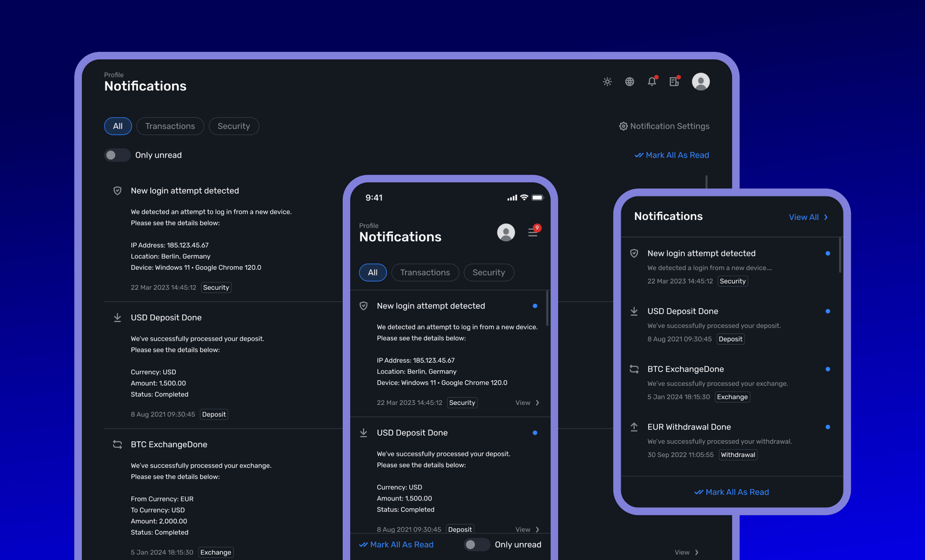Viewport: 925px width, 560px height.
Task: Click shield icon in widget login notification
Action: pyautogui.click(x=634, y=253)
